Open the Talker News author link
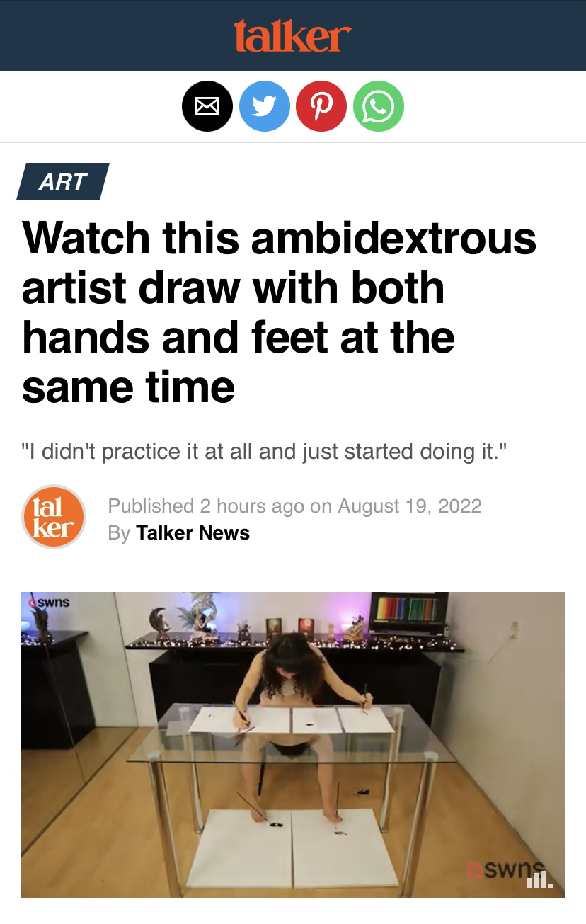Image resolution: width=586 pixels, height=924 pixels. [x=193, y=532]
